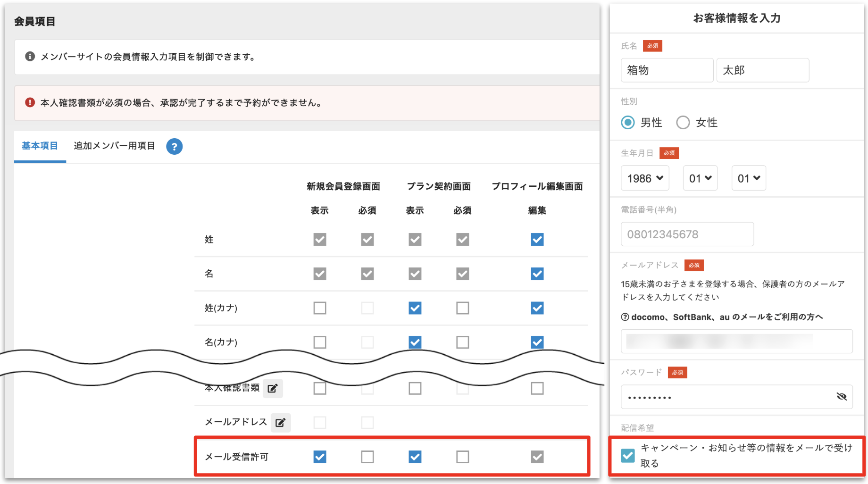Click the phone number input field
This screenshot has height=484, width=868.
pyautogui.click(x=687, y=234)
